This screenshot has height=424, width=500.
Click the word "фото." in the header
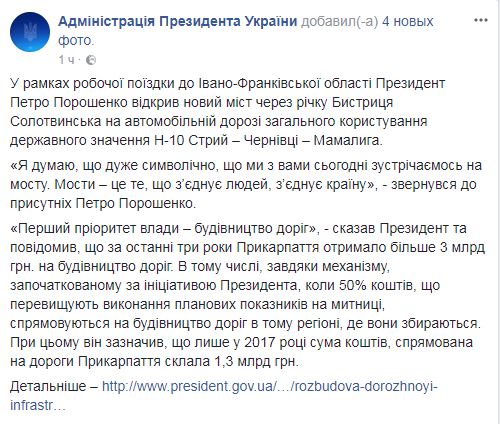76,41
